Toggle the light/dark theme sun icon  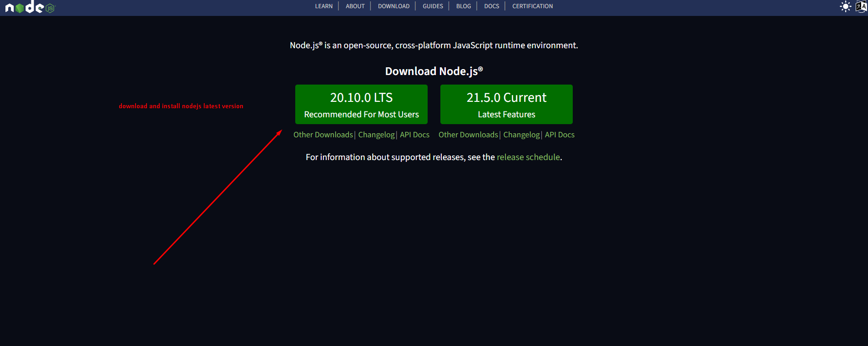(x=845, y=6)
